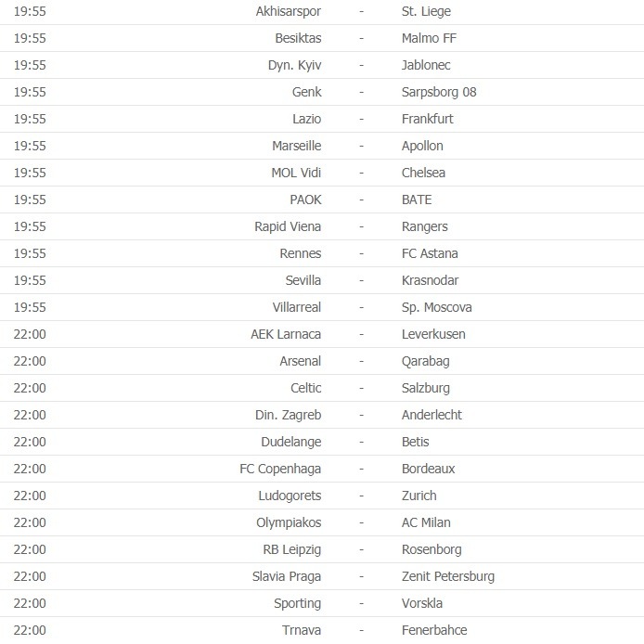This screenshot has height=644, width=644.
Task: Click the Villarreal team name
Action: pos(297,307)
